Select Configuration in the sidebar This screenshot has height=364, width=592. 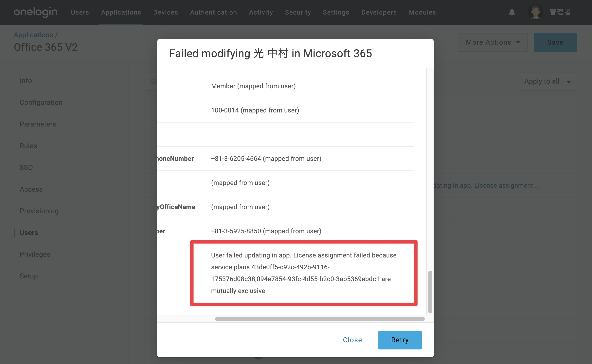tap(41, 102)
